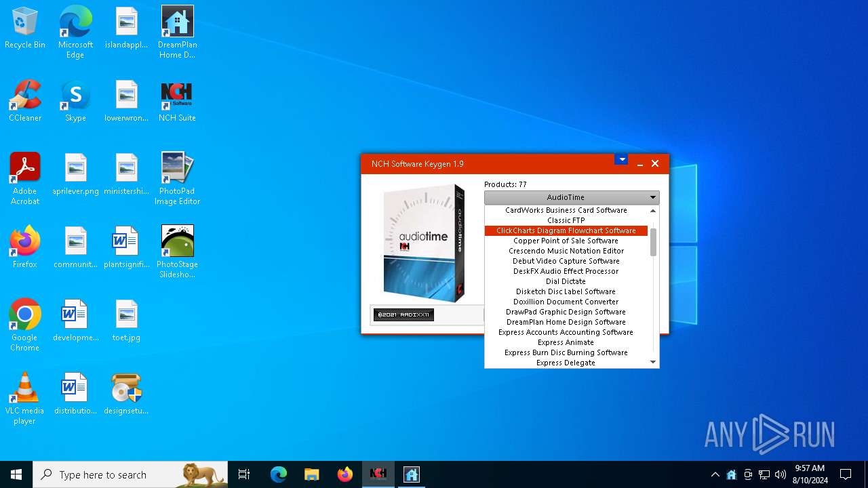Choose DrawPad Graphic Design Software
The image size is (868, 488).
(566, 312)
